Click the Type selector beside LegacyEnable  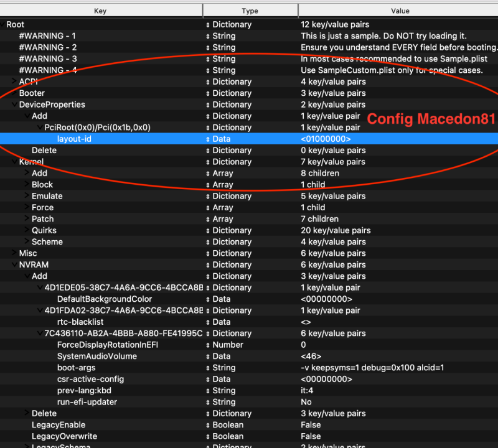point(209,424)
